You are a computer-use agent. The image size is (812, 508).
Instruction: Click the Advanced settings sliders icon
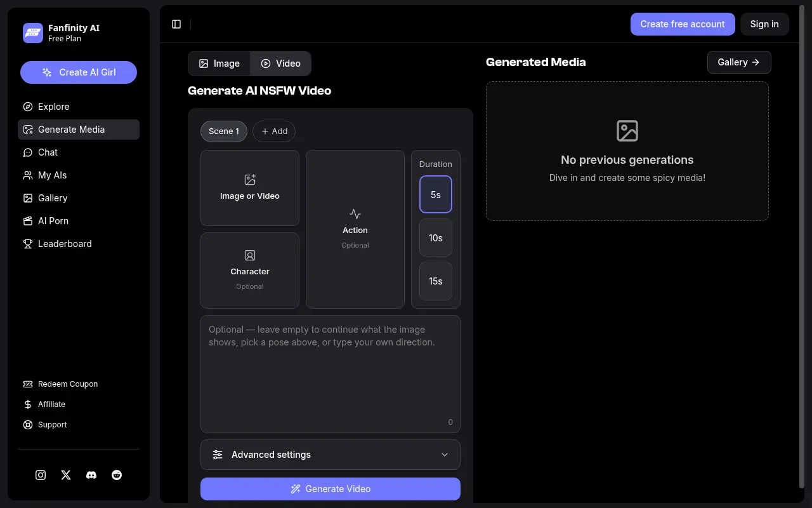(x=218, y=455)
